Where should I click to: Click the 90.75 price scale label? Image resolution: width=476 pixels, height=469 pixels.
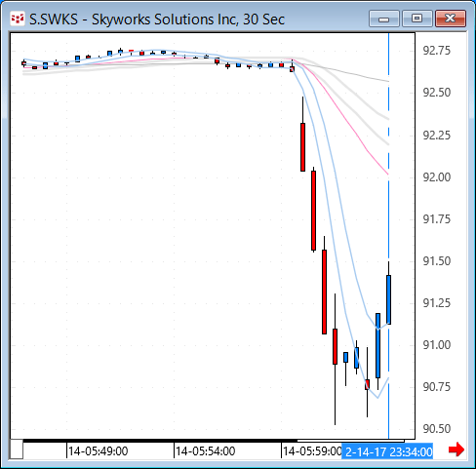tap(437, 387)
